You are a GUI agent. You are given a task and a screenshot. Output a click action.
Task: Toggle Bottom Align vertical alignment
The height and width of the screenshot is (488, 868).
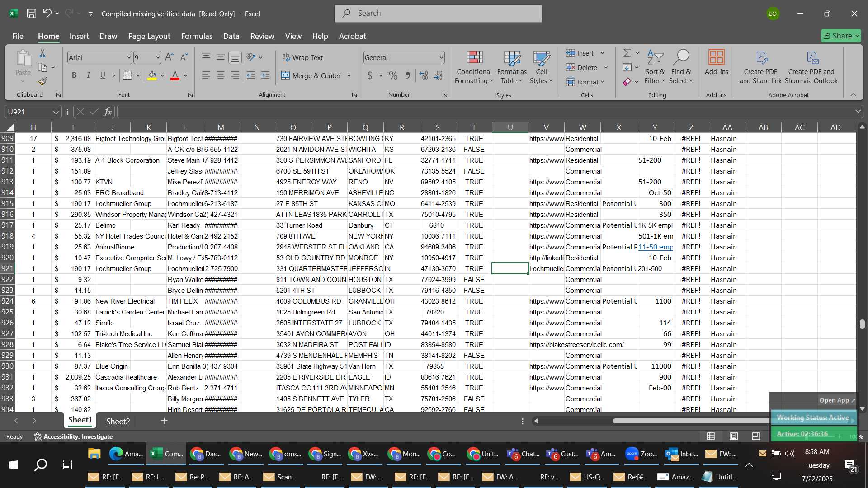(x=235, y=57)
